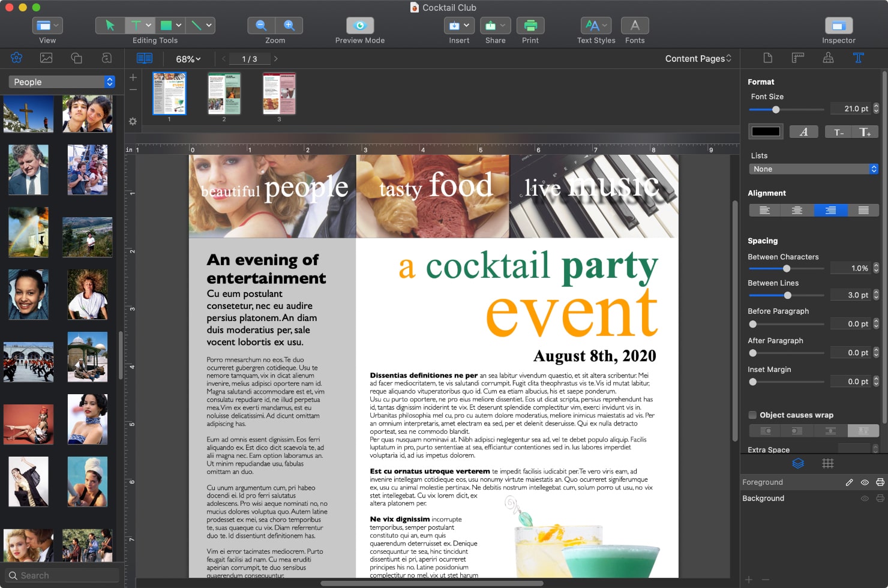Viewport: 888px width, 588px height.
Task: Zoom in using the toolbar plus button
Action: (289, 25)
